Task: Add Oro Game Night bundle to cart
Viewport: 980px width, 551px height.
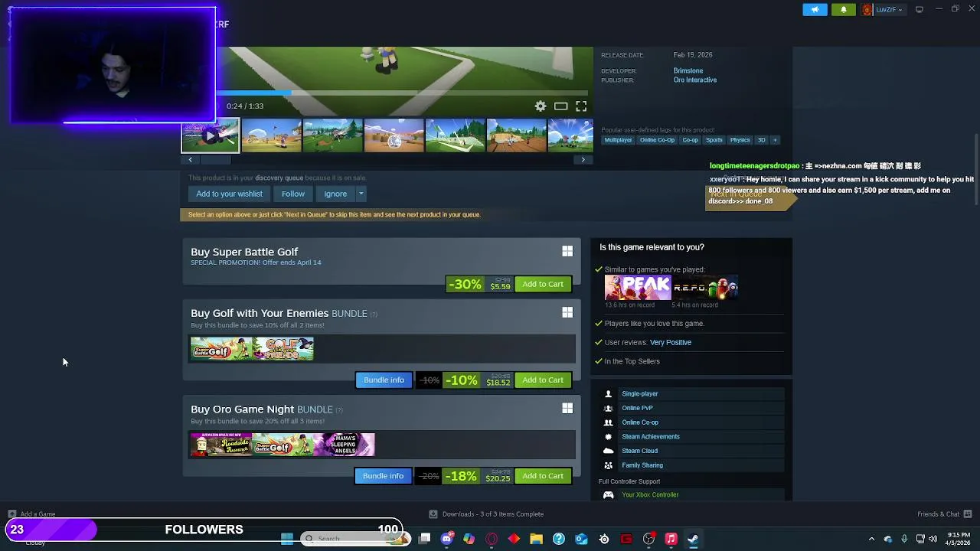Action: click(543, 476)
